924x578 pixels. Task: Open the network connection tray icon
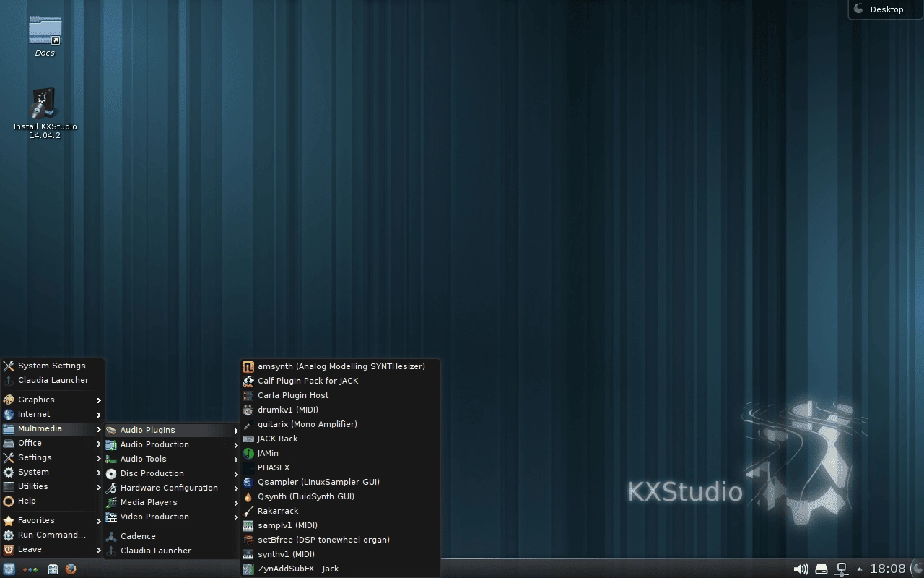coord(841,569)
